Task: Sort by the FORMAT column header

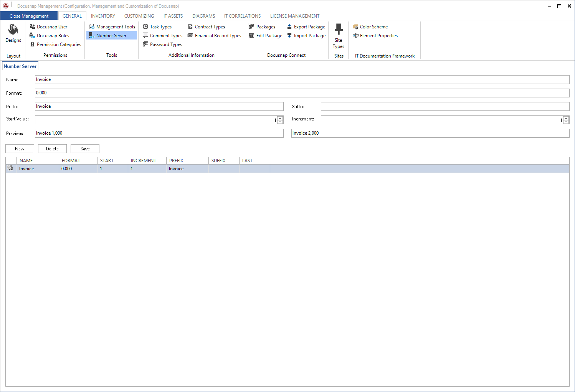Action: coord(78,160)
